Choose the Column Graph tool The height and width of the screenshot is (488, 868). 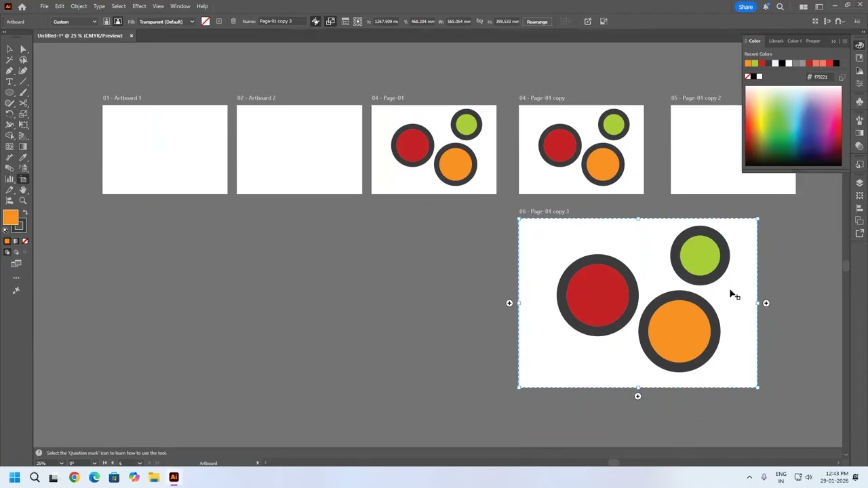coord(9,179)
